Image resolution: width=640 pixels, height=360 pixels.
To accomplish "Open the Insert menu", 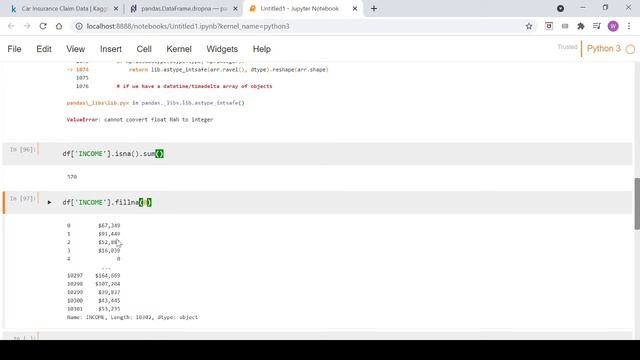I will coord(111,49).
